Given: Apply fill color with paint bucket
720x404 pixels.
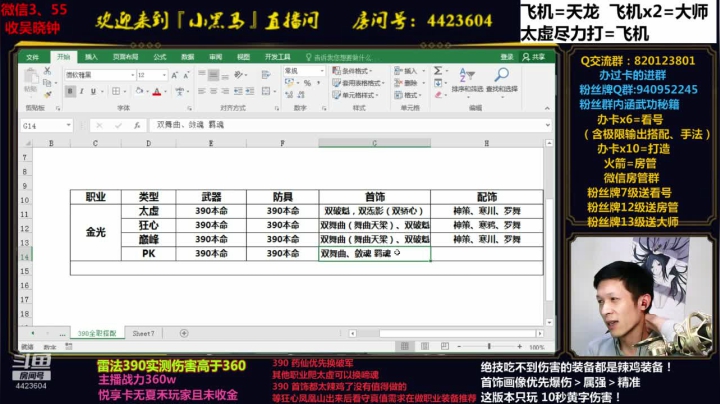Looking at the screenshot, I should point(139,91).
